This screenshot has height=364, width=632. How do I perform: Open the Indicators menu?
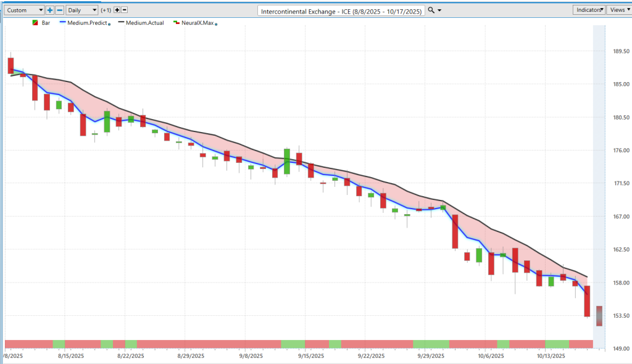(589, 10)
